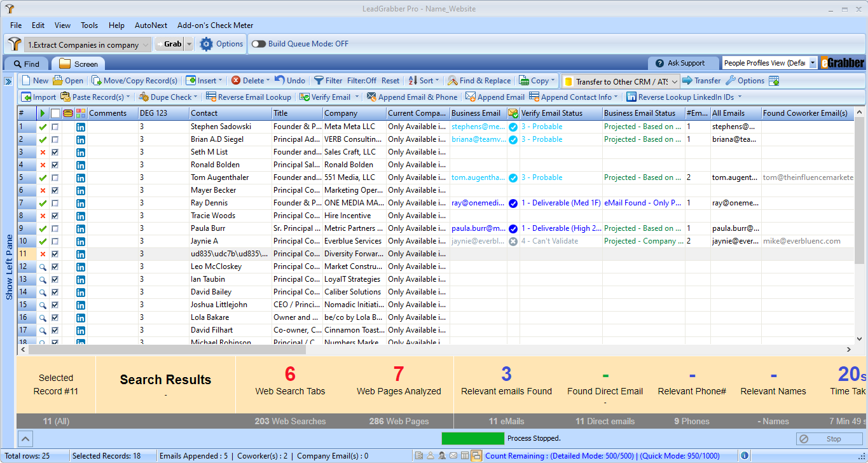Viewport: 868px width, 463px height.
Task: Uncheck the box for Ronald Bolden row
Action: 55,165
